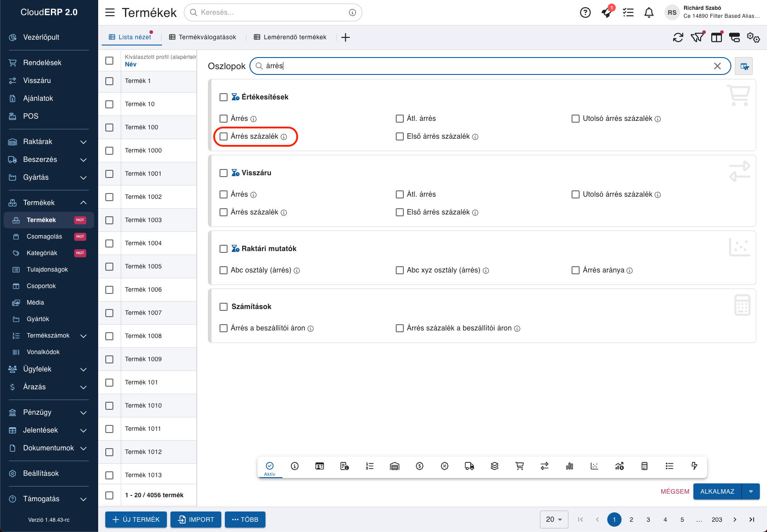This screenshot has height=532, width=767.
Task: Check the Visszáru group checkbox
Action: pyautogui.click(x=224, y=173)
